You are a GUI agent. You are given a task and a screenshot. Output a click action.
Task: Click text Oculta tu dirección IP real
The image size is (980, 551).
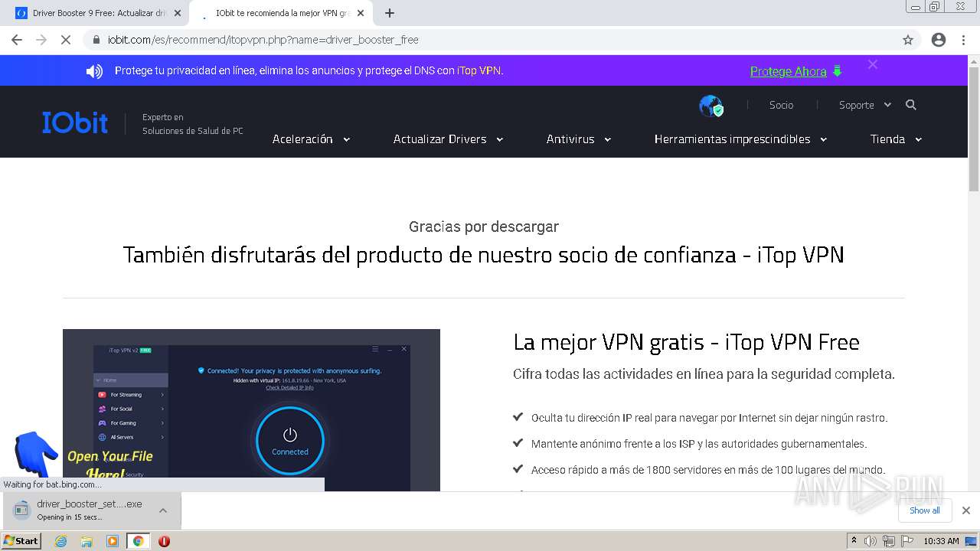(x=709, y=418)
